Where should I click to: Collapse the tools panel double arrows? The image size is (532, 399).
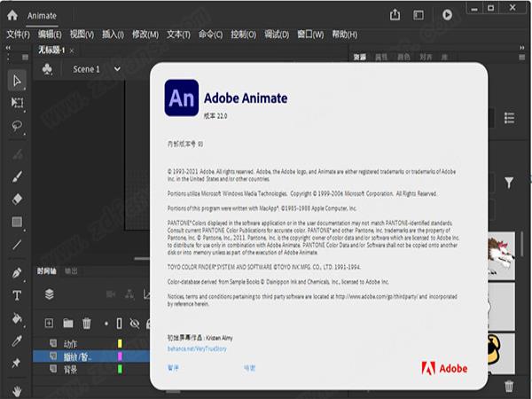pos(8,48)
